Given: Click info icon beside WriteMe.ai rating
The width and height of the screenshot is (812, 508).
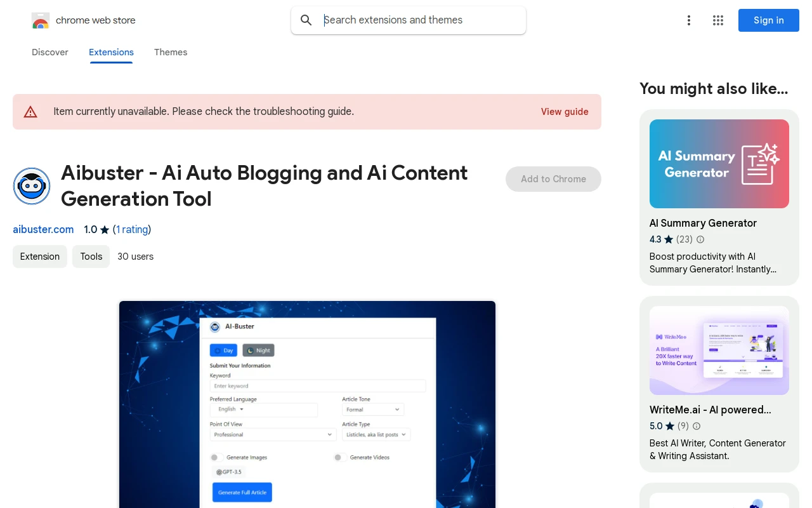Looking at the screenshot, I should pyautogui.click(x=697, y=426).
